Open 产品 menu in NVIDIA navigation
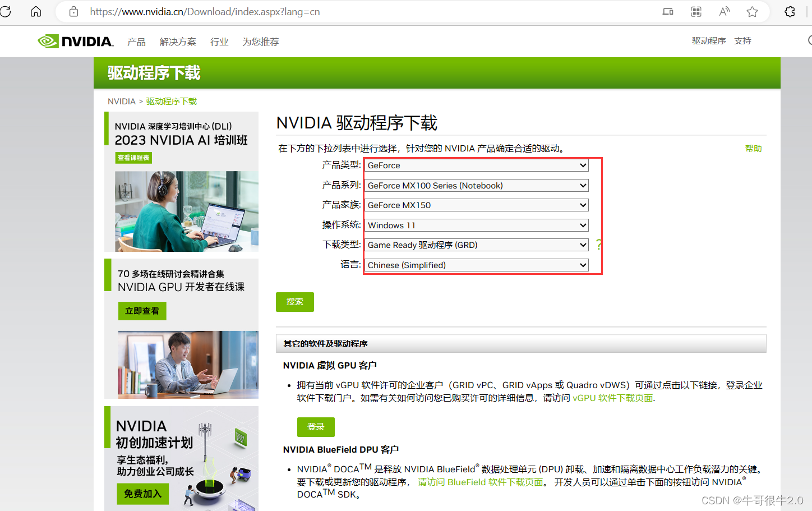The image size is (812, 511). [x=136, y=42]
